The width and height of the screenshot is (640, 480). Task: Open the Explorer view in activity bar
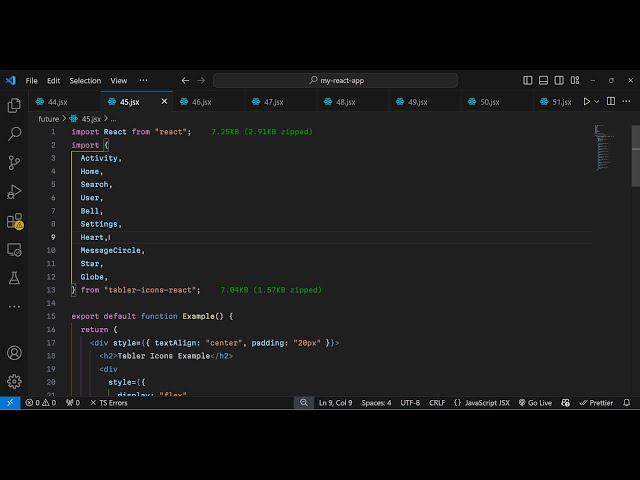[x=14, y=105]
